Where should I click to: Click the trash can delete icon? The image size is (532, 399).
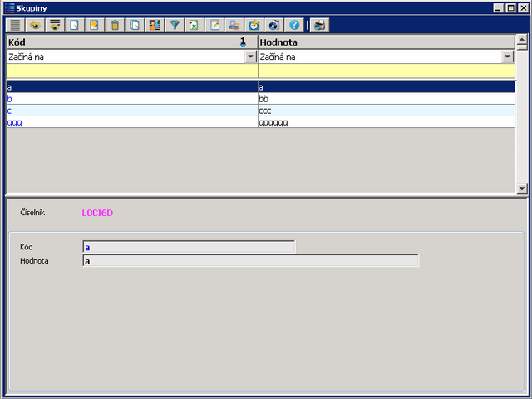pos(115,25)
